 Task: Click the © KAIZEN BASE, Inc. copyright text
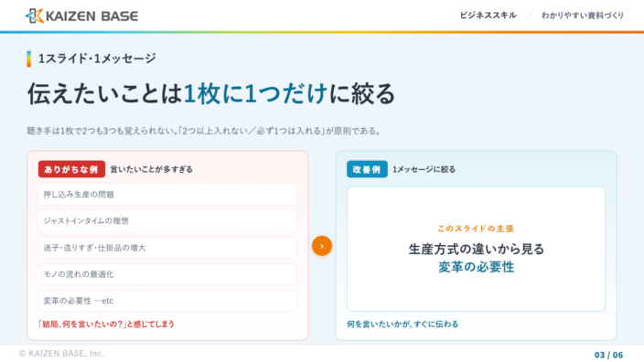tap(61, 354)
